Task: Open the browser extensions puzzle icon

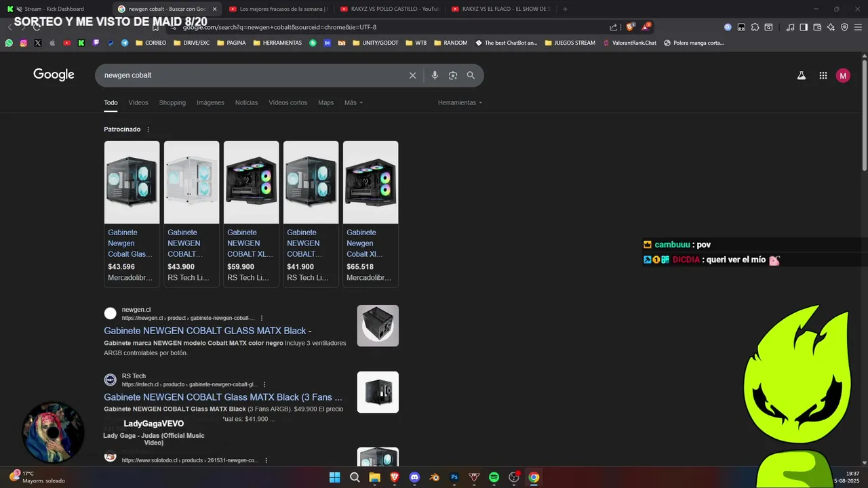Action: 755,27
